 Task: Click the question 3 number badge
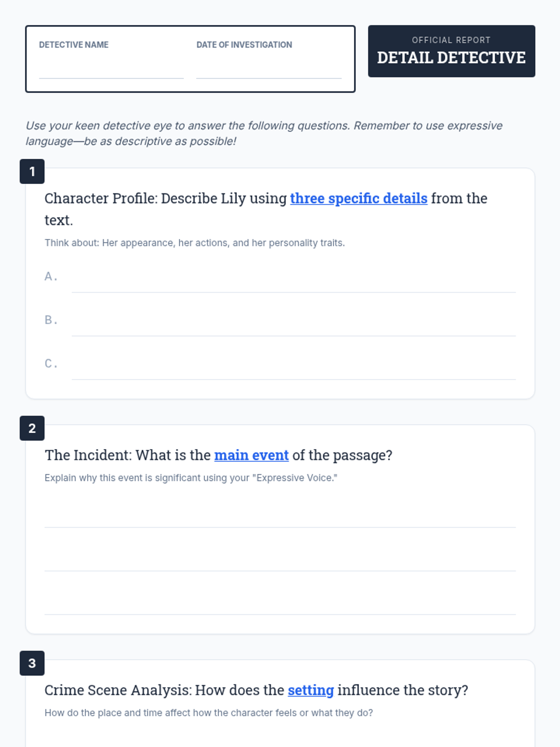(32, 663)
